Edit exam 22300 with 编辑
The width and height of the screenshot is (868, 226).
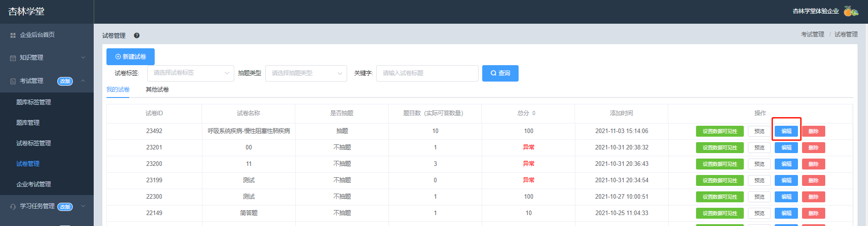point(787,197)
